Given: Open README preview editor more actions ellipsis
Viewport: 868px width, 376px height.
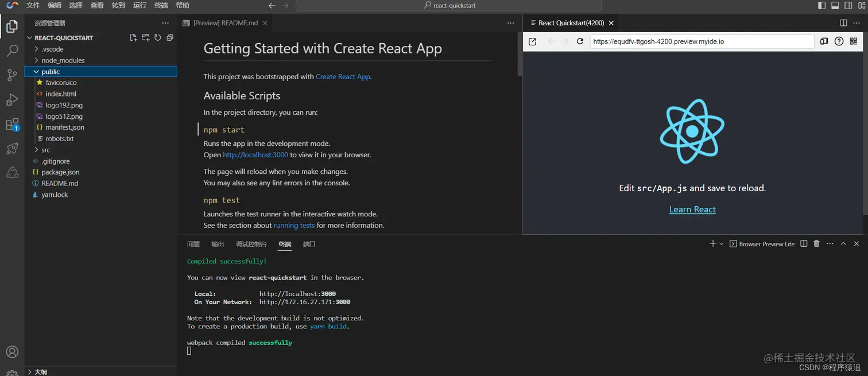Looking at the screenshot, I should pos(510,23).
